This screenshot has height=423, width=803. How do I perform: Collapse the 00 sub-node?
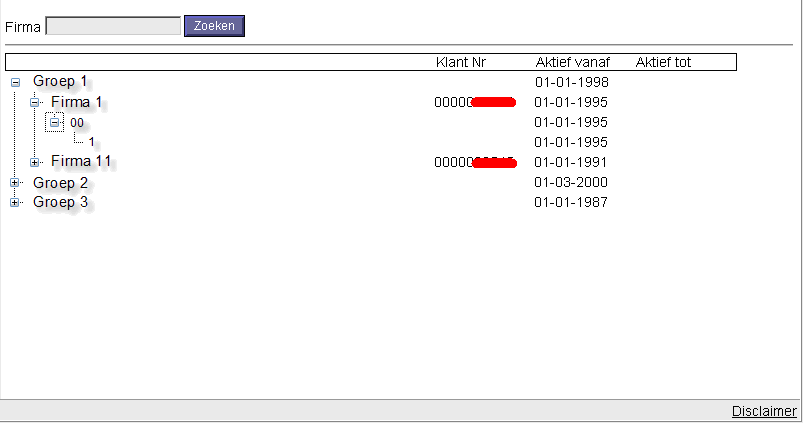[x=55, y=122]
